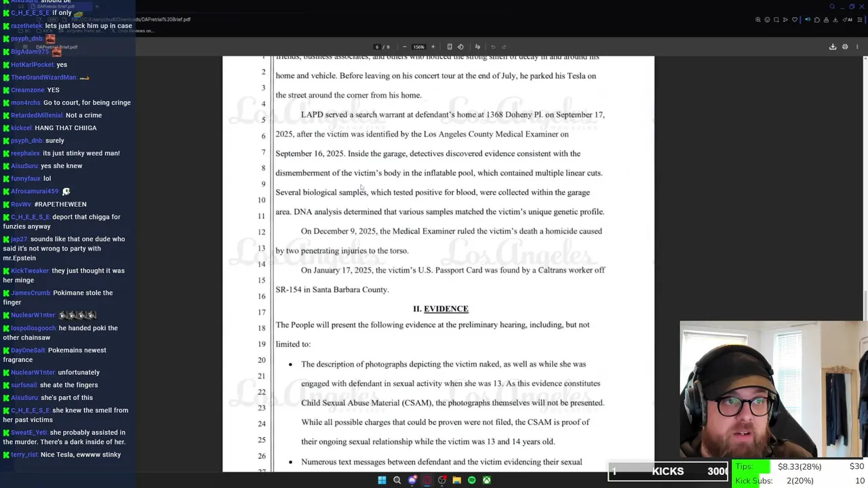Click chat username razethetek
The width and height of the screenshot is (868, 488).
point(26,26)
